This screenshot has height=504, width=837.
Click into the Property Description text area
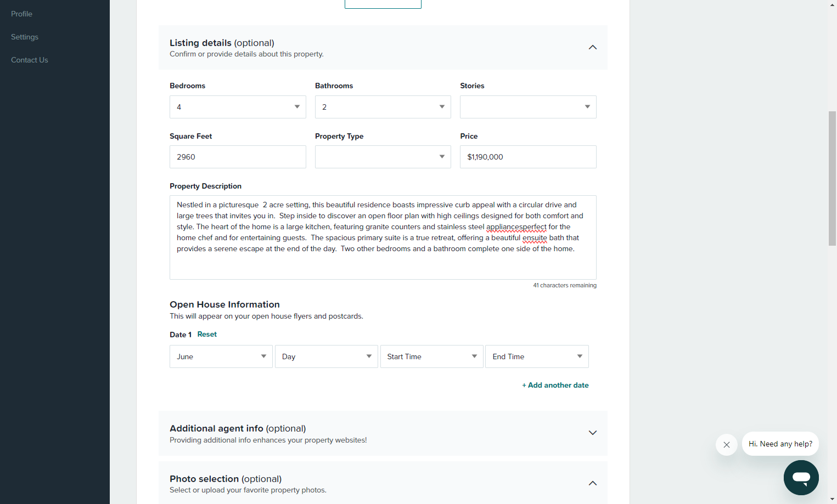click(383, 237)
